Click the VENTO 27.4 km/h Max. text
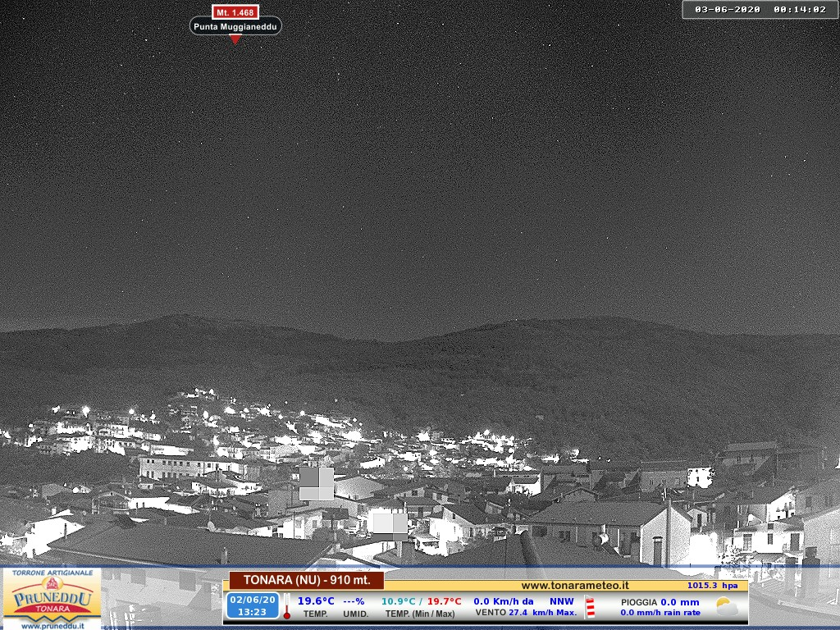Viewport: 840px width, 630px height. tap(526, 612)
